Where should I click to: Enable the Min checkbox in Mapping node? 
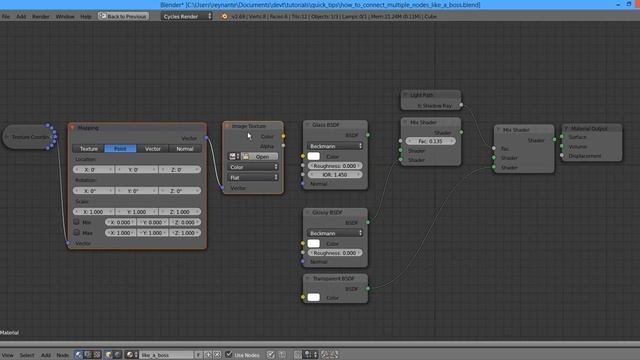coord(76,222)
